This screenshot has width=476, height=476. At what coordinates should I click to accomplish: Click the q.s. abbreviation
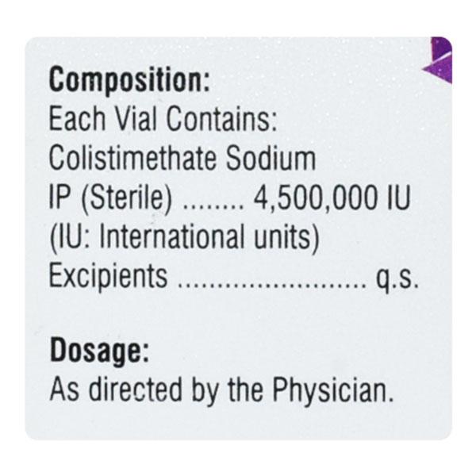click(396, 278)
